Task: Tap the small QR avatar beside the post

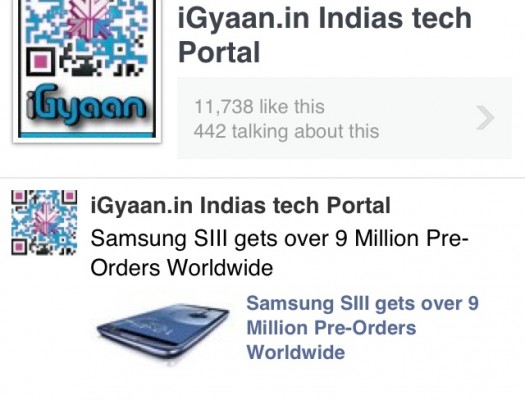Action: coord(44,223)
